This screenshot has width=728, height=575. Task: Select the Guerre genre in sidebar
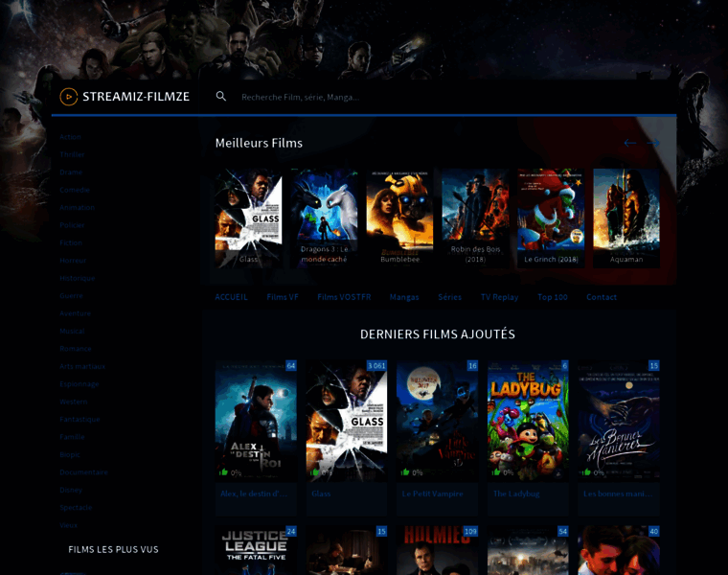pyautogui.click(x=72, y=296)
